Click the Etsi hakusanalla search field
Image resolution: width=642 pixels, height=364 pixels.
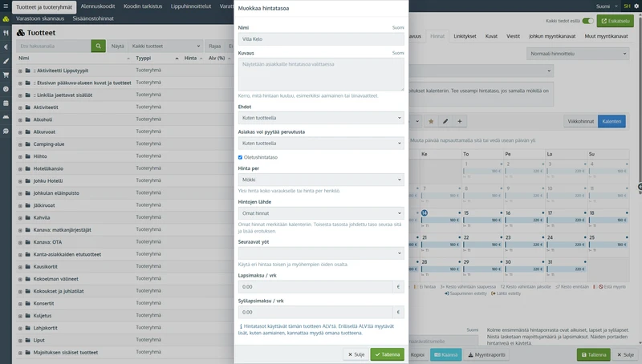[x=54, y=47]
